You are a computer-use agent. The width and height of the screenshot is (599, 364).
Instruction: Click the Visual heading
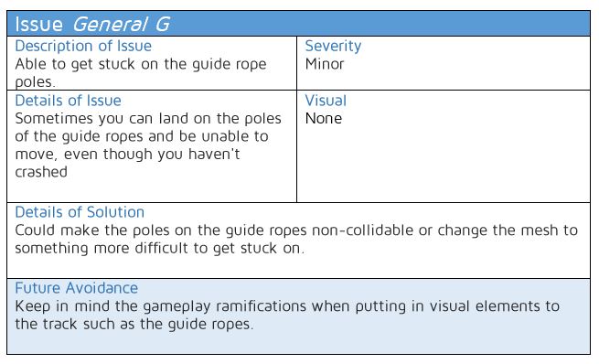click(x=326, y=101)
